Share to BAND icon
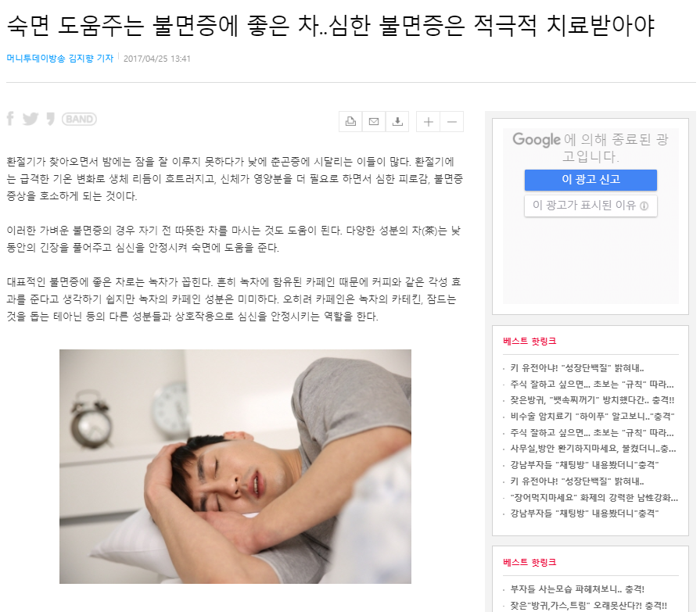Image resolution: width=700 pixels, height=612 pixels. [x=79, y=119]
